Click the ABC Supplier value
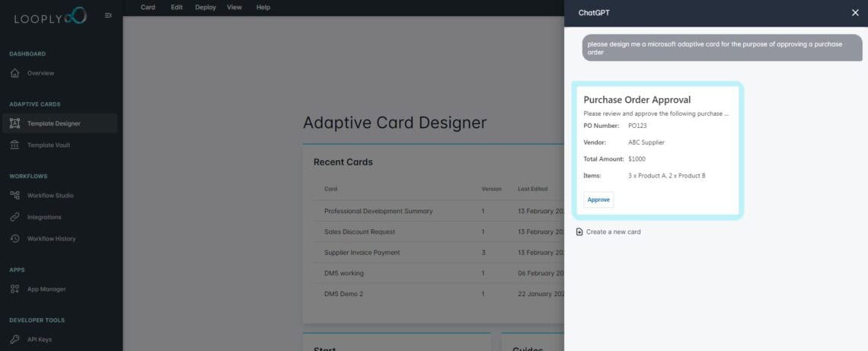The image size is (868, 351). click(646, 142)
